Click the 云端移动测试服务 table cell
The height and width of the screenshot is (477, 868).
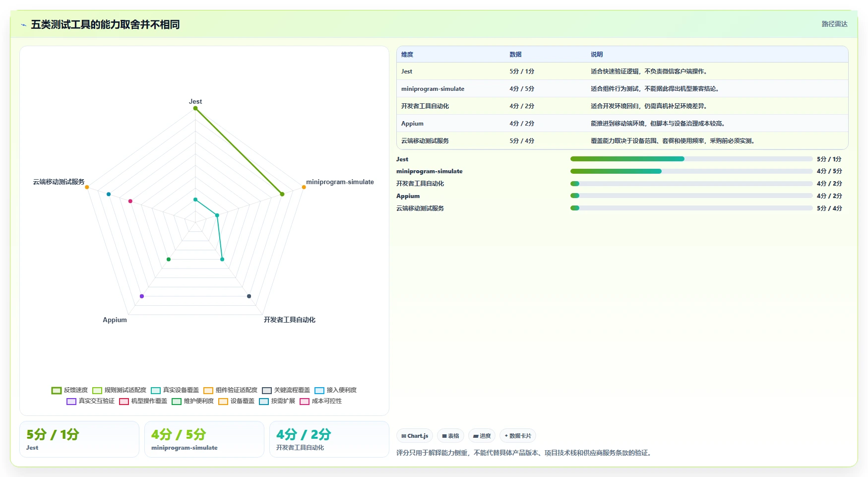(x=425, y=141)
